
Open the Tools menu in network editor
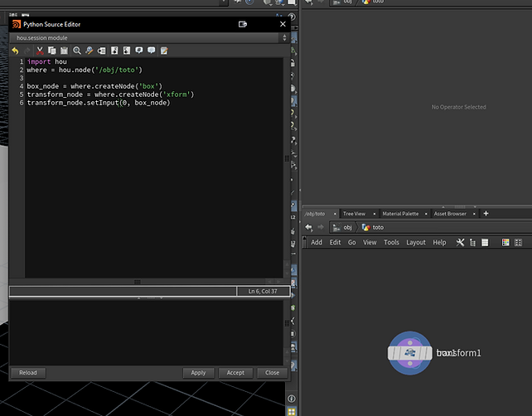(391, 242)
